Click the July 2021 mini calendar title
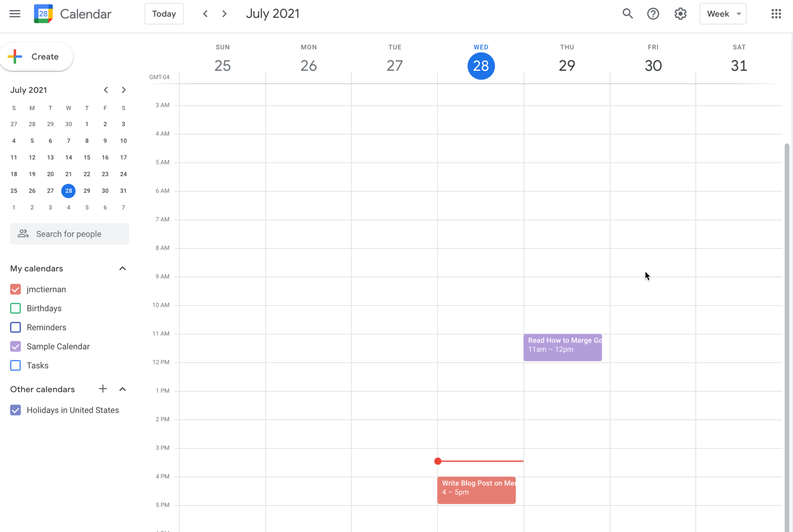Image resolution: width=793 pixels, height=532 pixels. [x=29, y=90]
